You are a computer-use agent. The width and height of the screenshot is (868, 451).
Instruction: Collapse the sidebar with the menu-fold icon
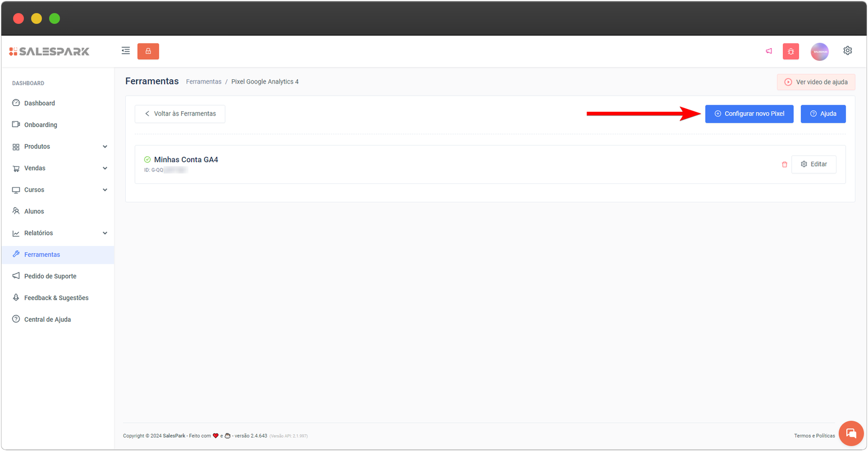tap(126, 51)
